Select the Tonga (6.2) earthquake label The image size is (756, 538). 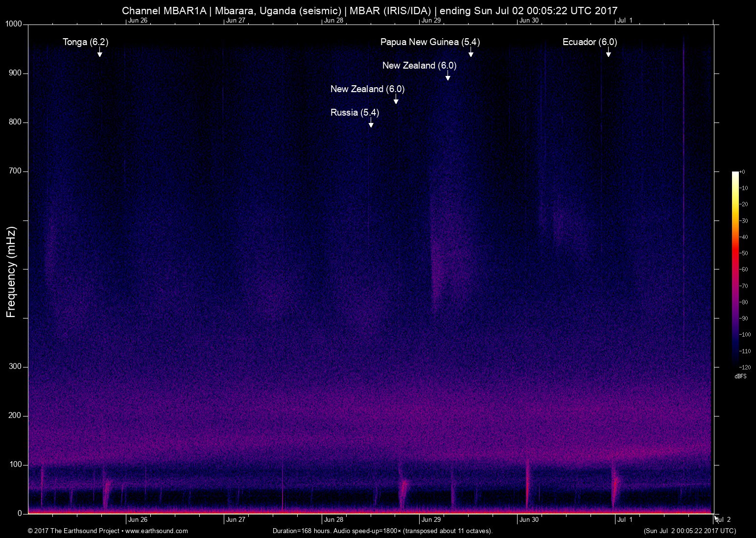tap(85, 42)
